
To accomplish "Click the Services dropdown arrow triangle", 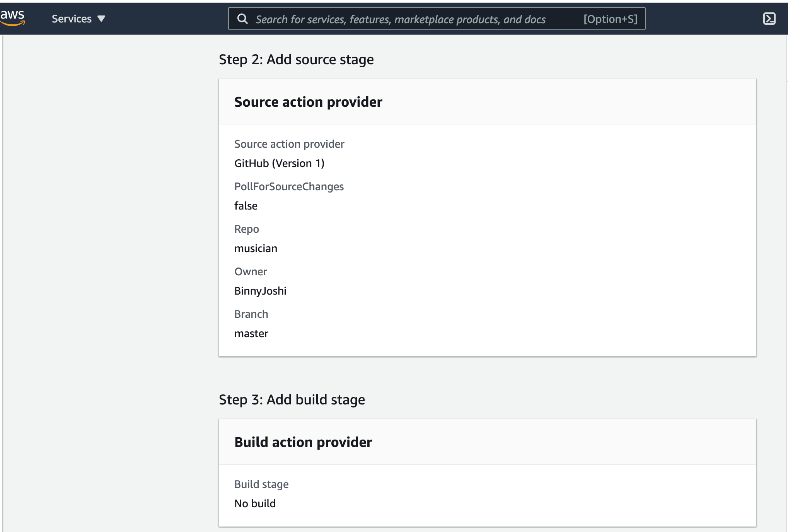I will coord(101,19).
